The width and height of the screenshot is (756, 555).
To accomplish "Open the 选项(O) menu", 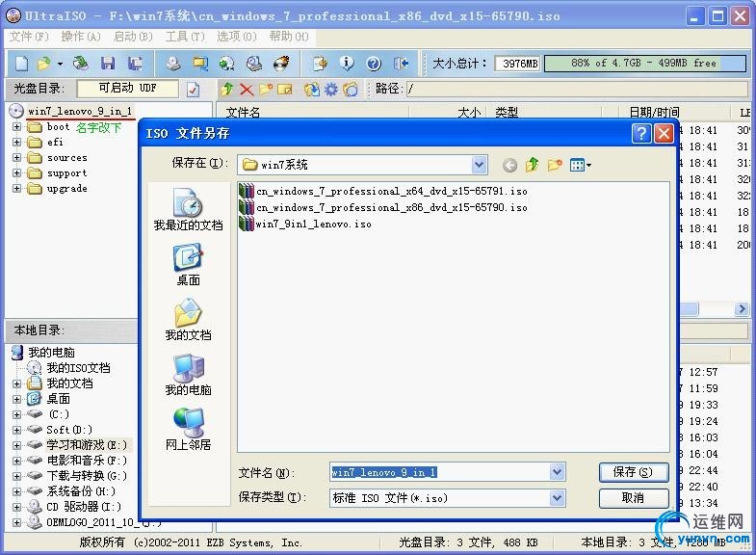I will [236, 37].
